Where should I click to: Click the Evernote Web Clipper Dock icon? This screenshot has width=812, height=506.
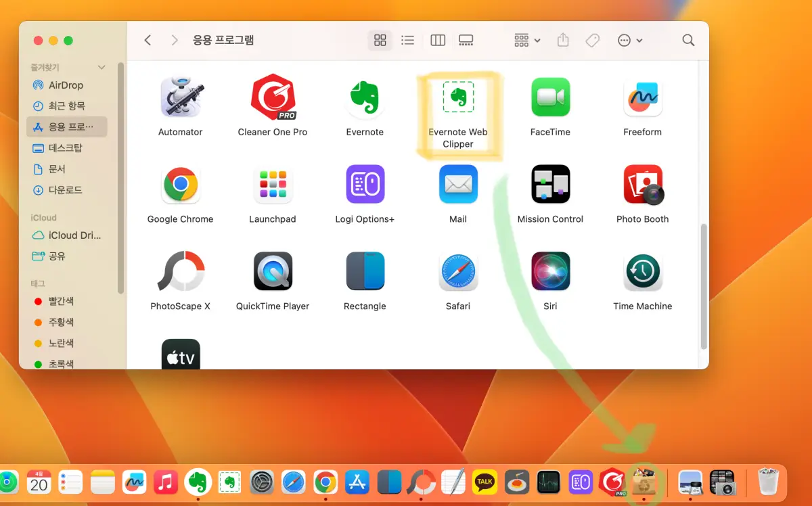point(230,482)
